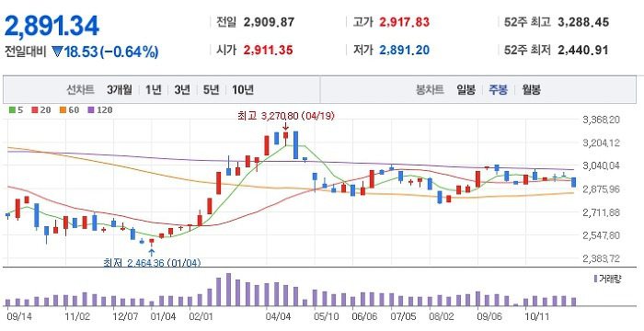Click the 봉차트 label
The width and height of the screenshot is (644, 331).
point(430,89)
